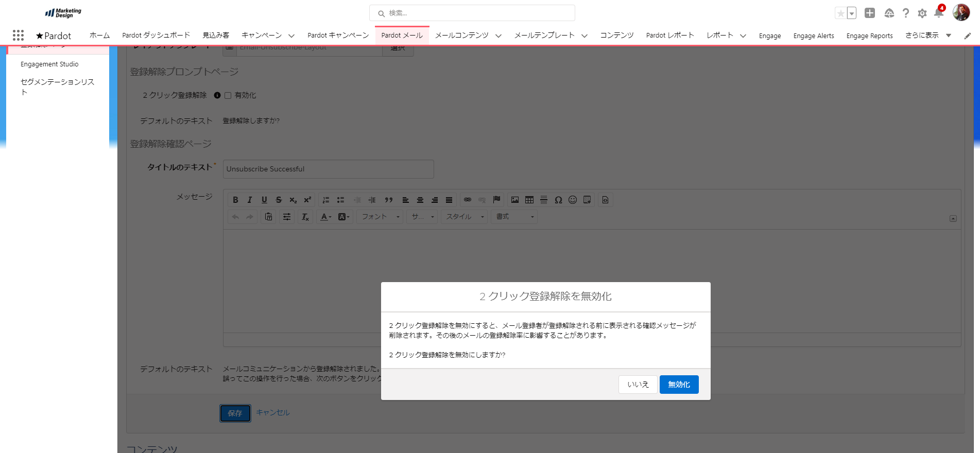
Task: Open the Engage Reports tab
Action: (869, 36)
